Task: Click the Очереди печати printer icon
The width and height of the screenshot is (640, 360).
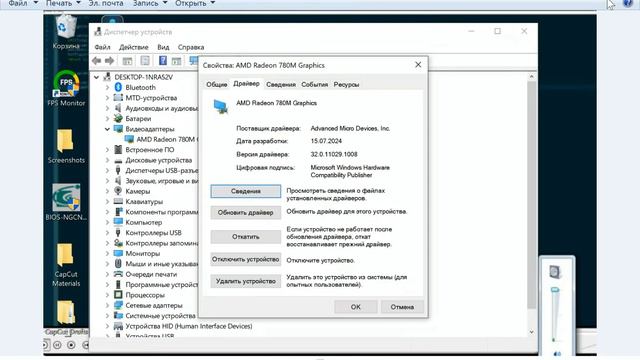Action: 118,274
